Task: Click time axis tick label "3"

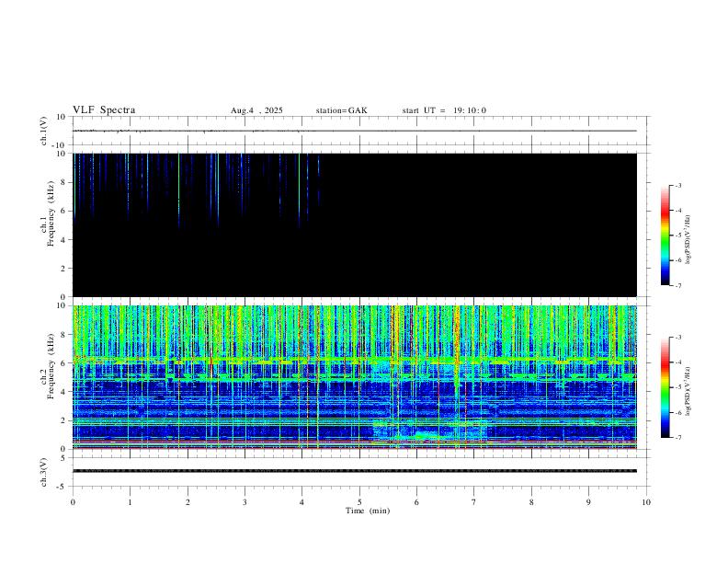Action: (x=245, y=502)
